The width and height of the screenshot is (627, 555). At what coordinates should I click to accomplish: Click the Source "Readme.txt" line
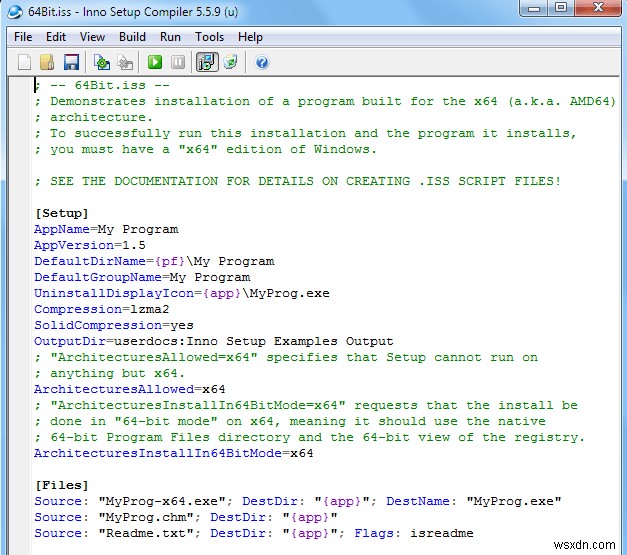(x=254, y=533)
